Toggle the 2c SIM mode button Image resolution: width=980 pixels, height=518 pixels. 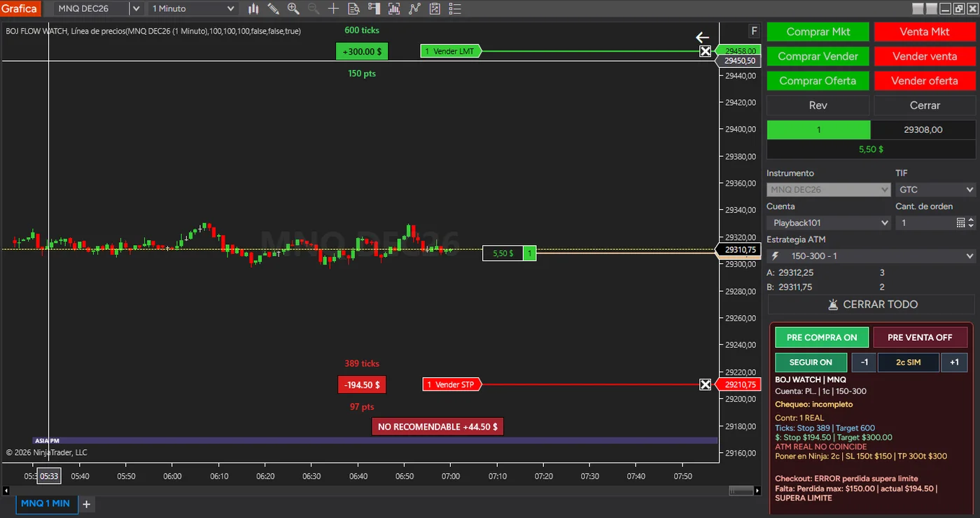(x=908, y=362)
